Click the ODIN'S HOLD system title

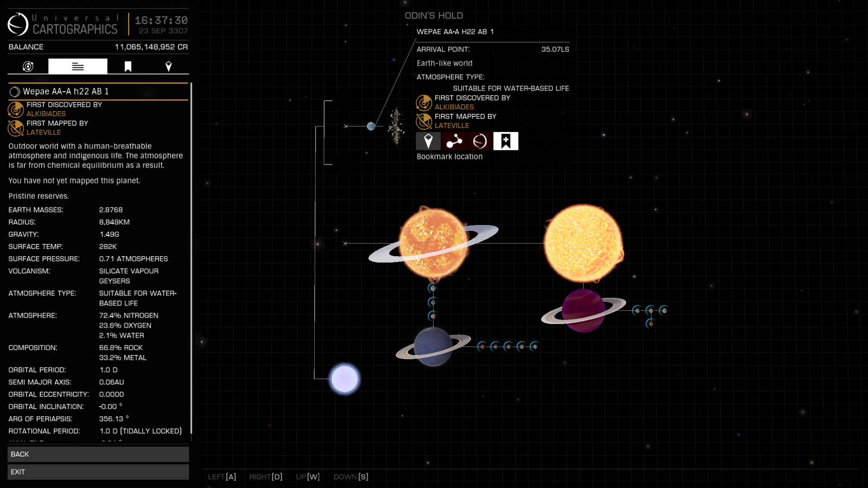tap(434, 16)
